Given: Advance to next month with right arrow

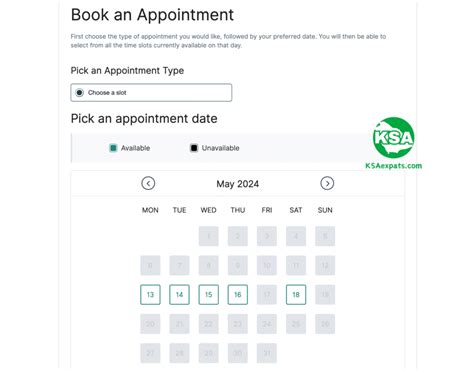Looking at the screenshot, I should 327,183.
